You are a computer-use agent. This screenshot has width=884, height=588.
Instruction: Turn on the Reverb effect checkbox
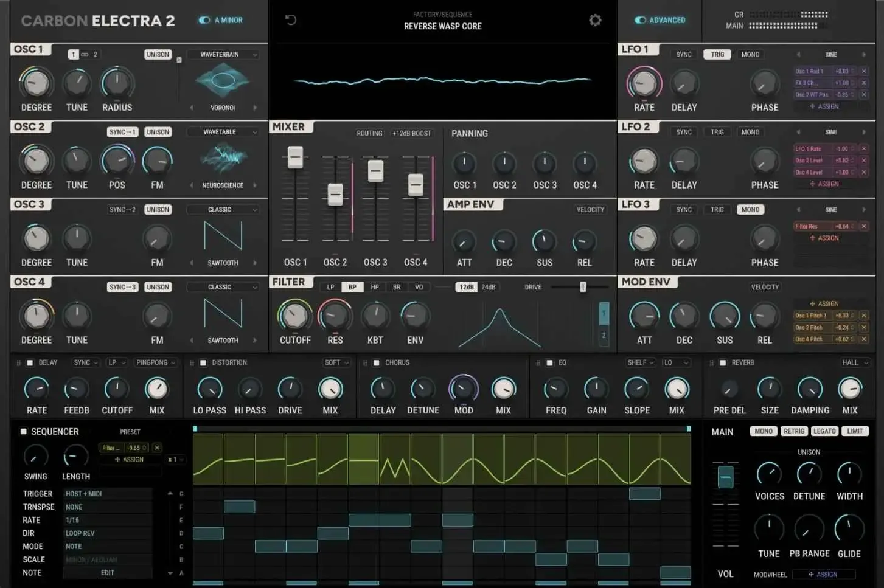click(723, 363)
